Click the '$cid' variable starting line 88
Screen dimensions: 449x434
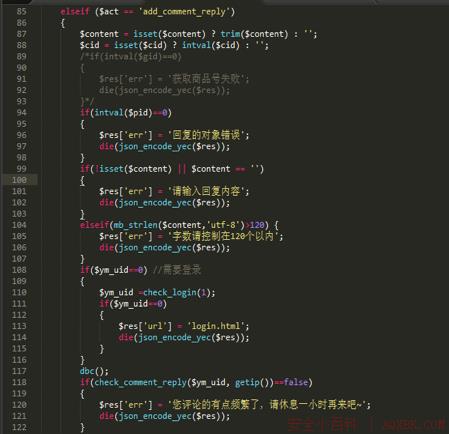click(89, 45)
